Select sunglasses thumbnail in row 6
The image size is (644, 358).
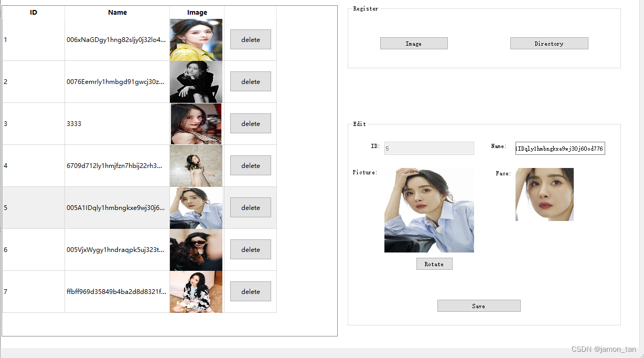pos(196,250)
